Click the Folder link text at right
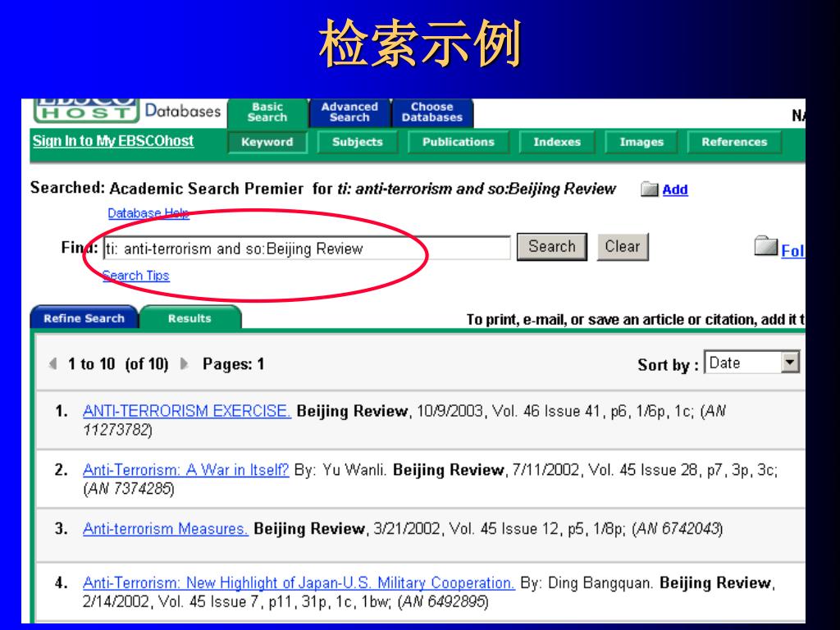840x630 pixels. [x=793, y=251]
